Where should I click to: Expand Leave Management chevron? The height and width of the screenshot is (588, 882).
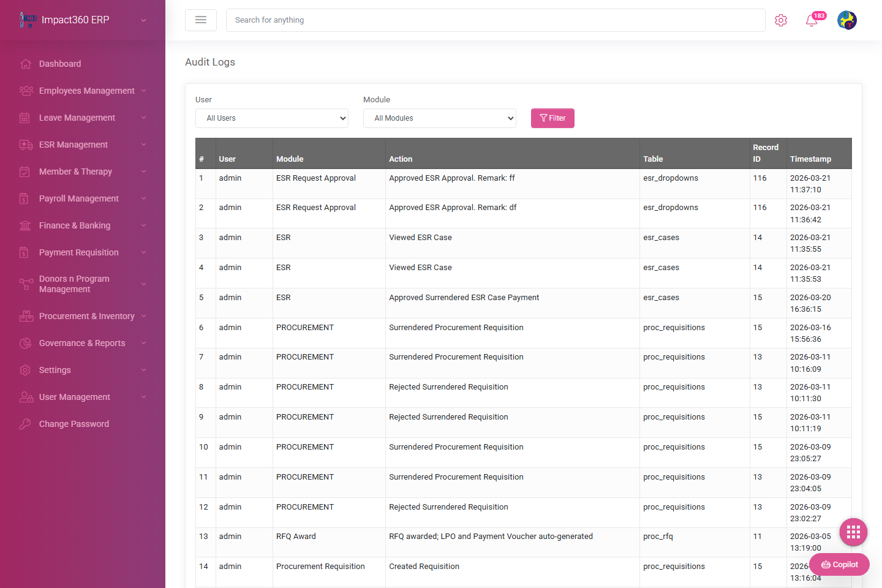(x=143, y=118)
